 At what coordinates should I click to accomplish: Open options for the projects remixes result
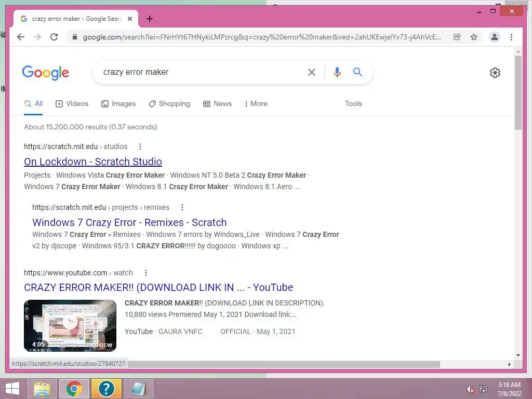coord(182,207)
